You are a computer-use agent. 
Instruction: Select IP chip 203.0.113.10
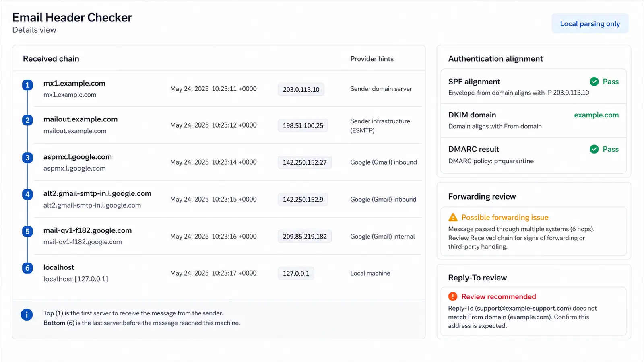tap(301, 89)
